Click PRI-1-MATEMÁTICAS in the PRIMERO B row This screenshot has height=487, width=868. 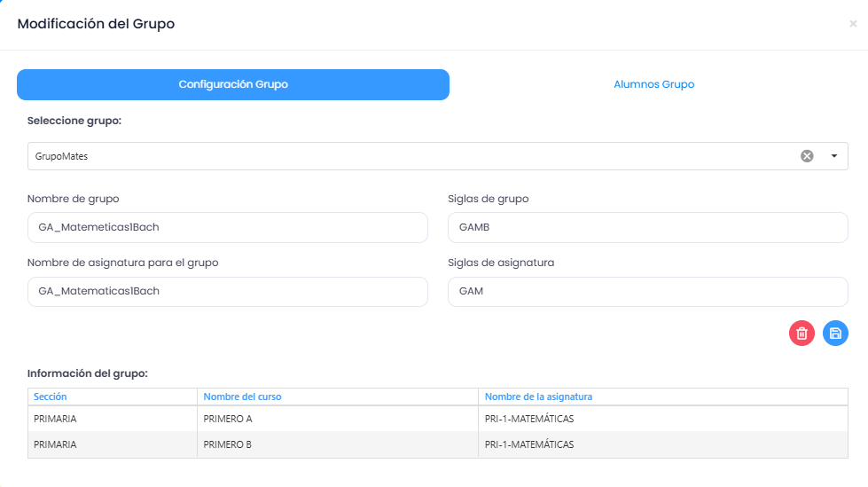pos(529,444)
